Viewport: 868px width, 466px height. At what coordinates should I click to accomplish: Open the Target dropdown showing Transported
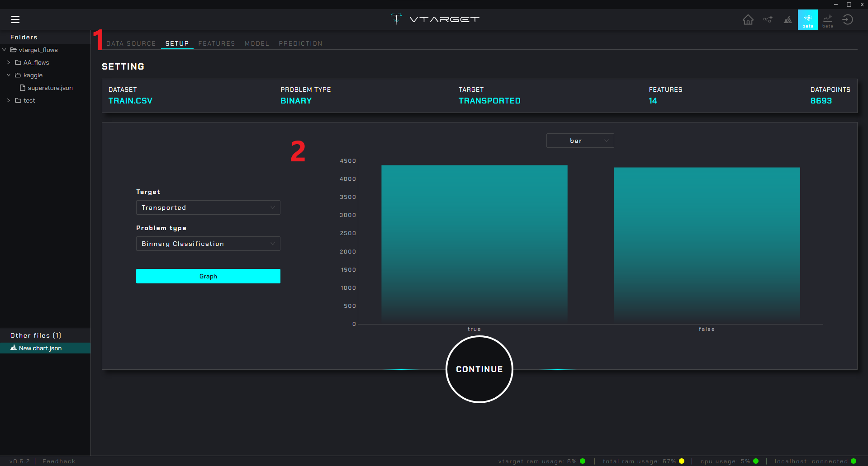tap(208, 207)
